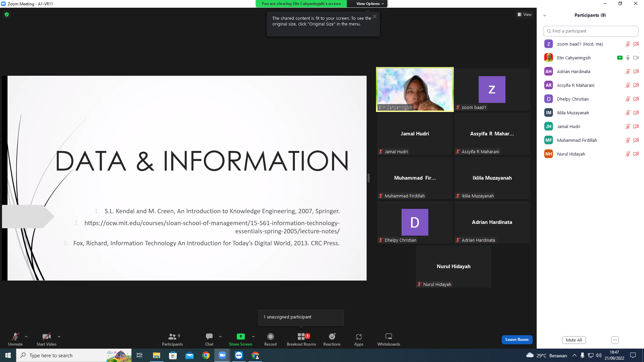This screenshot has width=644, height=362.
Task: Show hidden system tray icons
Action: tap(575, 355)
